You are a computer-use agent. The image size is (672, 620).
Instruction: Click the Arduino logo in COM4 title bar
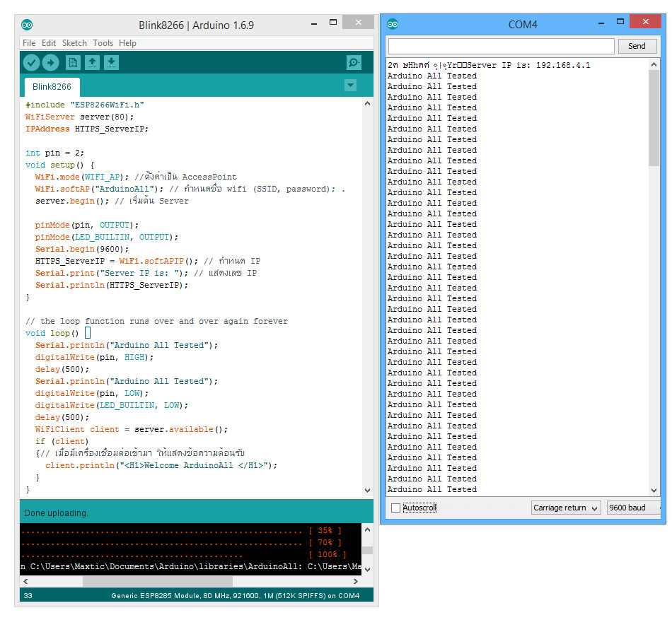click(393, 25)
